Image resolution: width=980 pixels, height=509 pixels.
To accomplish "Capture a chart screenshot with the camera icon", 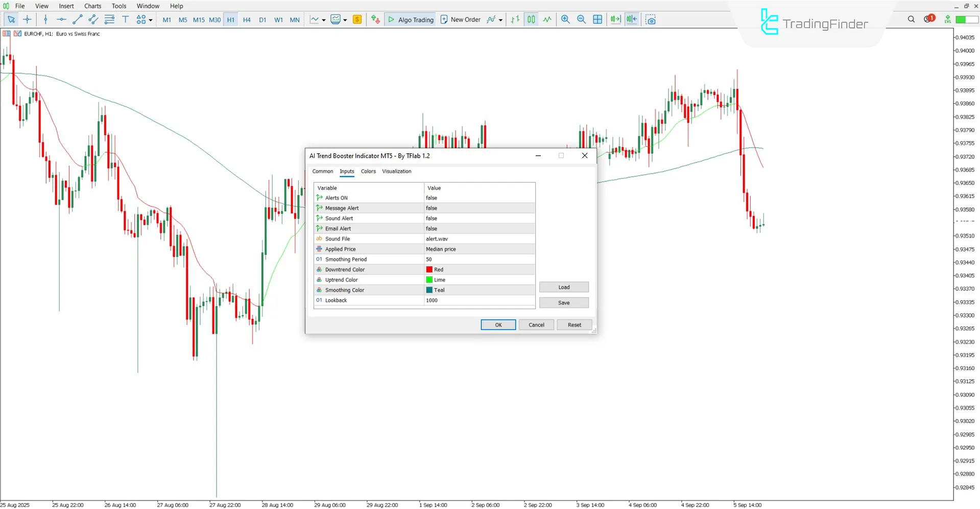I will (x=651, y=19).
